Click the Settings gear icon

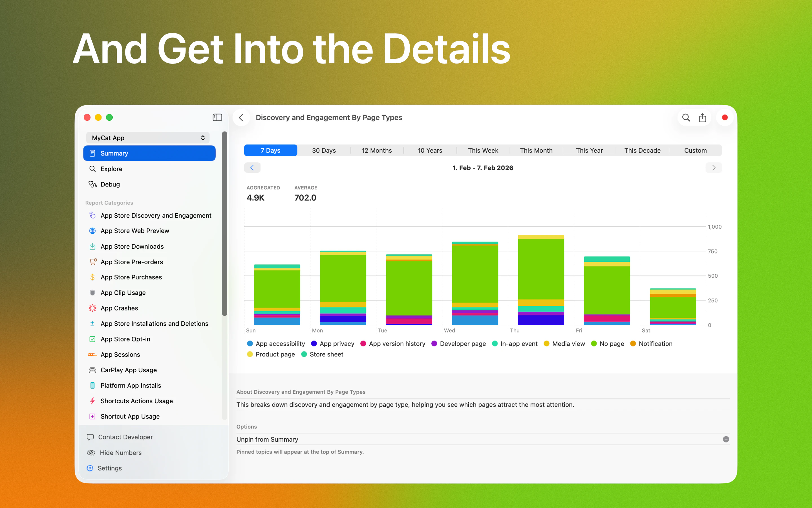pyautogui.click(x=90, y=468)
